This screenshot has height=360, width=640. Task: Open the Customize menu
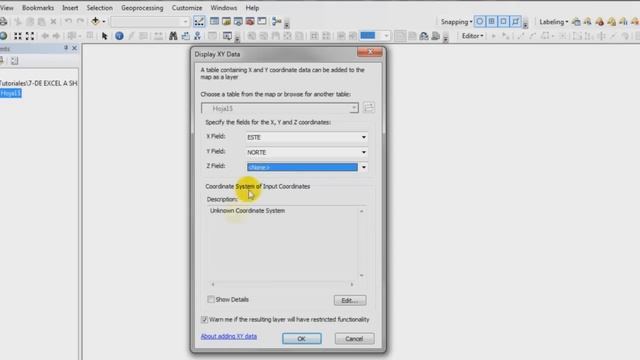[187, 8]
